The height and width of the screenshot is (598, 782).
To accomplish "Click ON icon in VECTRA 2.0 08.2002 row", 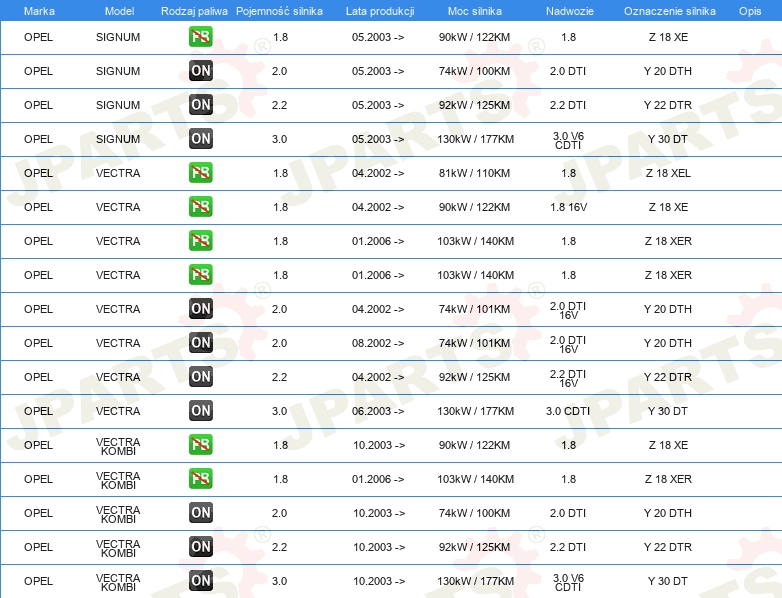I will pos(200,343).
